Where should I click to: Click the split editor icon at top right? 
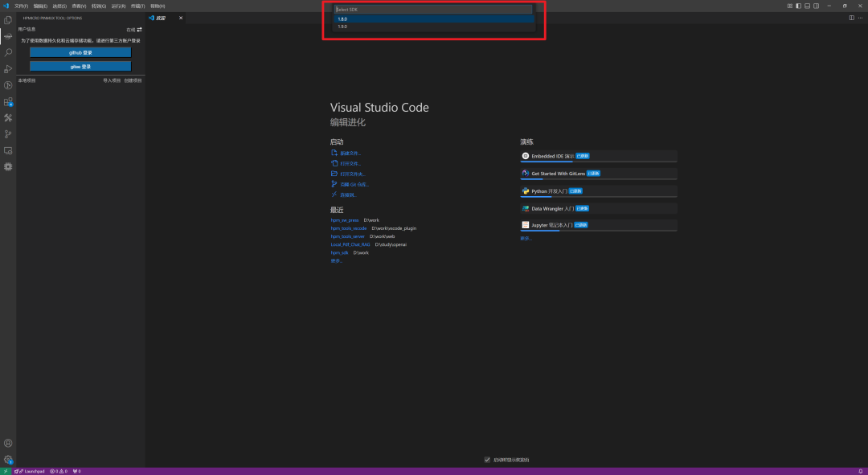click(x=851, y=18)
